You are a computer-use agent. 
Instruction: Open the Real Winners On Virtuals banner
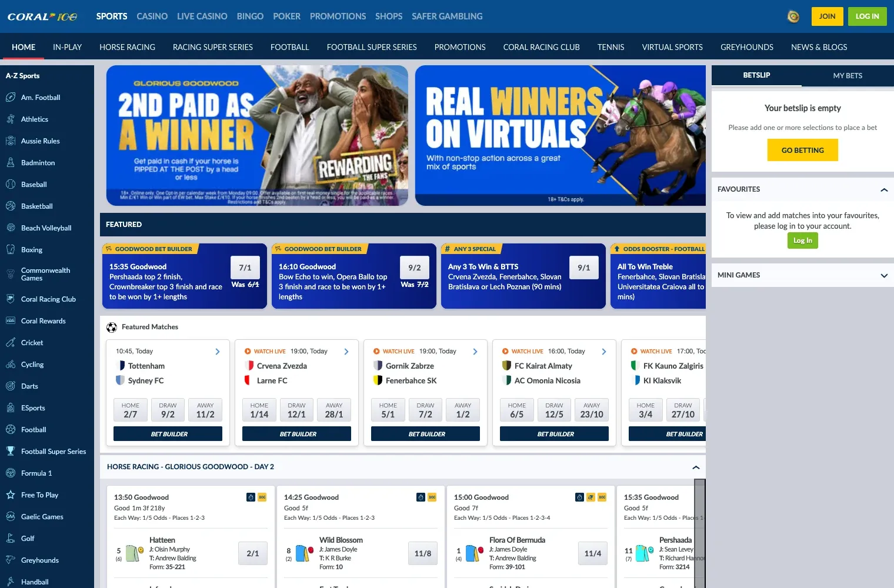click(x=561, y=135)
